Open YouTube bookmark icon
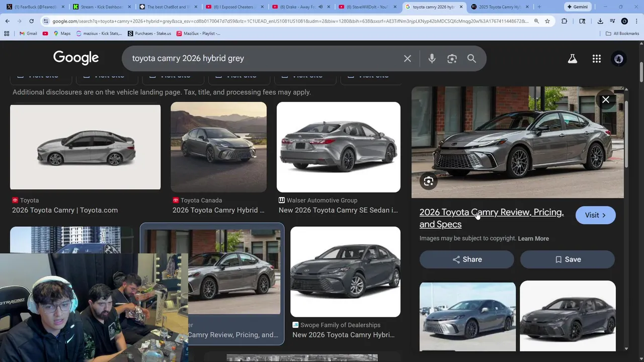This screenshot has width=644, height=362. [x=45, y=33]
